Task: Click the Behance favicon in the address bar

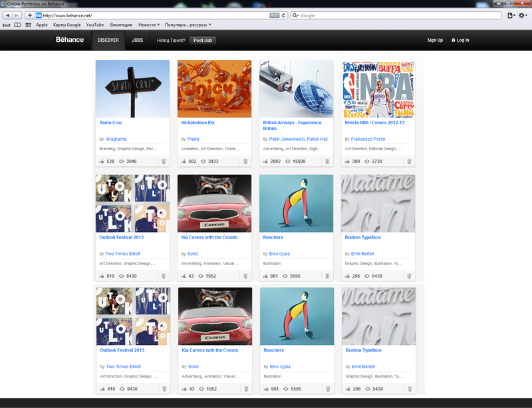Action: click(39, 15)
